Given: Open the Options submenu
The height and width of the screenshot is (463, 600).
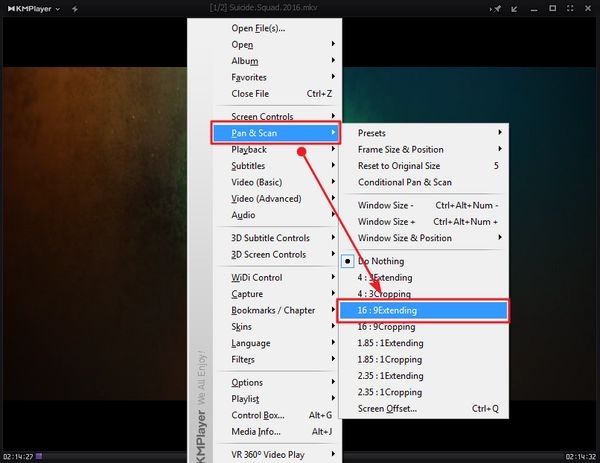Looking at the screenshot, I should [276, 383].
